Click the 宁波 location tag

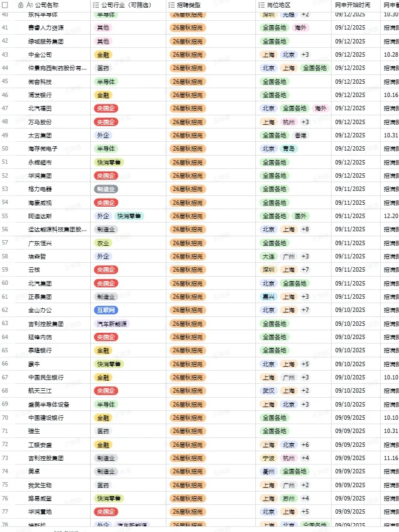(269, 458)
